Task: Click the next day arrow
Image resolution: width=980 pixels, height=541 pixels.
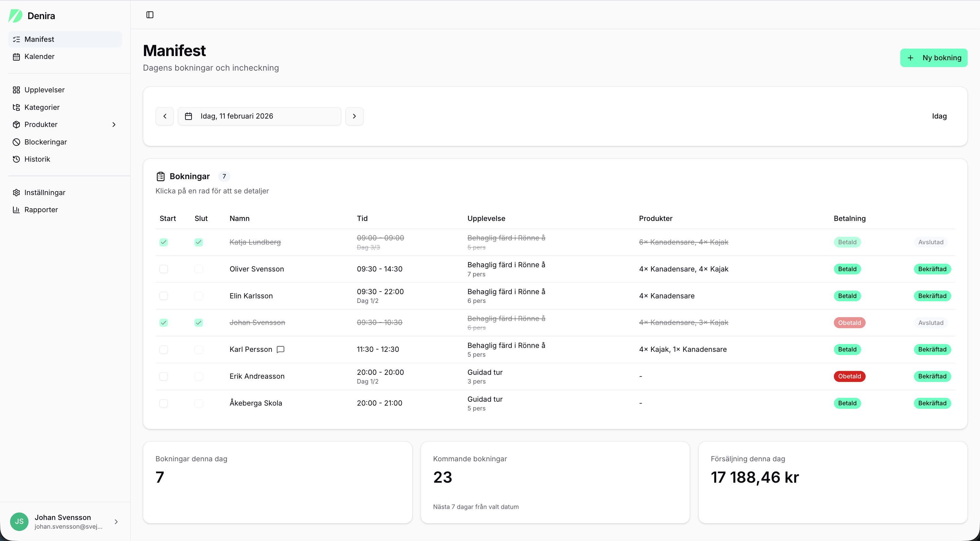Action: 354,116
